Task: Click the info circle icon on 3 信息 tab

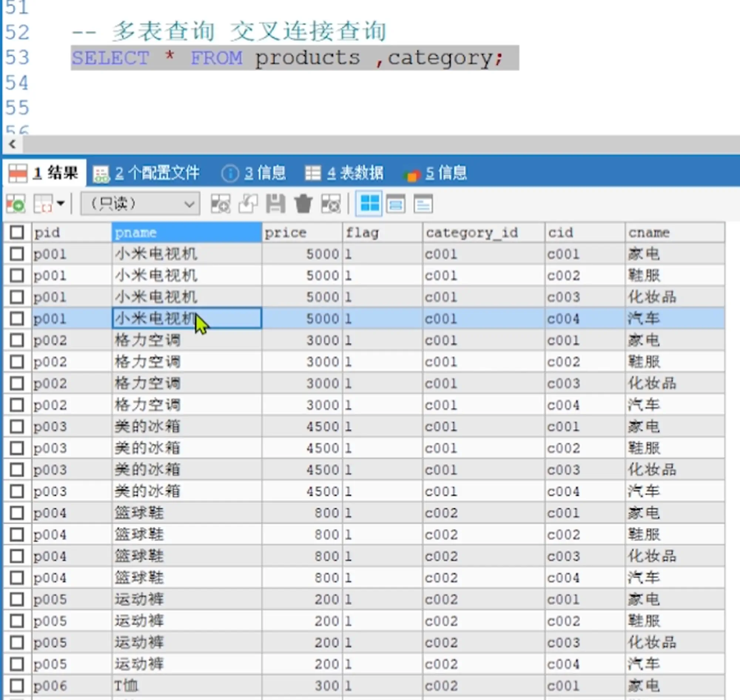Action: click(x=230, y=174)
